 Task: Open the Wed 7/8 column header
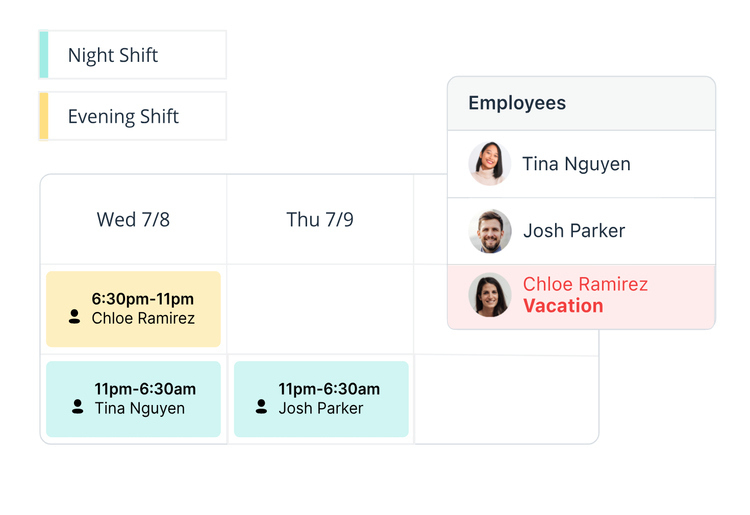(133, 220)
